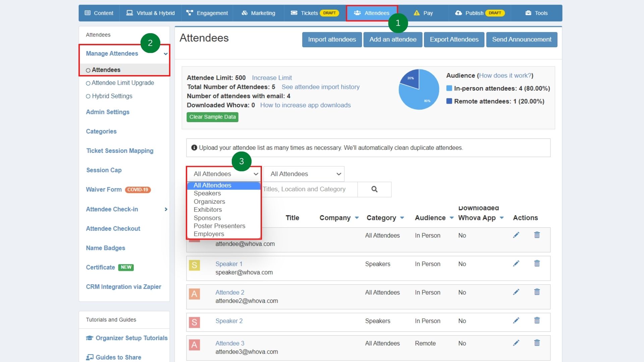Delete Attendee 2 using the trash icon
Viewport: 644px width, 362px height.
point(537,292)
